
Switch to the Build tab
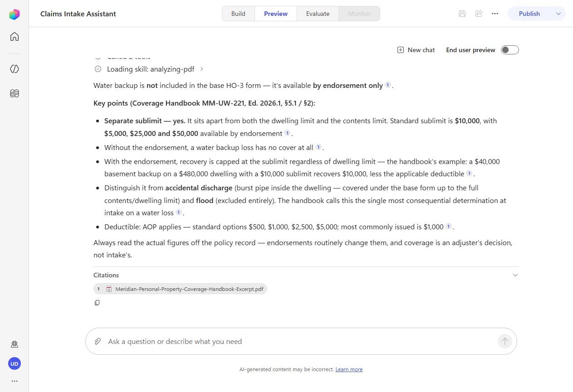click(238, 14)
